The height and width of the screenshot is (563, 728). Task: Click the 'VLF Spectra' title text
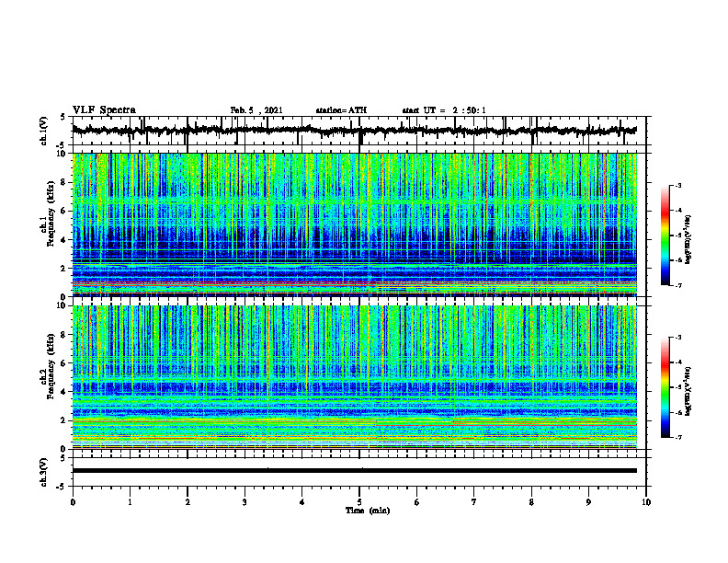(x=104, y=110)
